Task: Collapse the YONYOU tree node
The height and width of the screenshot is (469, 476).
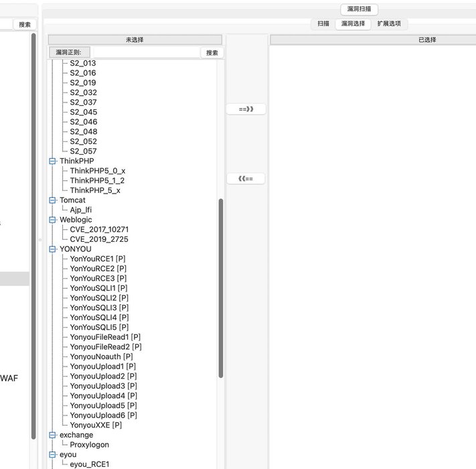Action: pyautogui.click(x=53, y=249)
